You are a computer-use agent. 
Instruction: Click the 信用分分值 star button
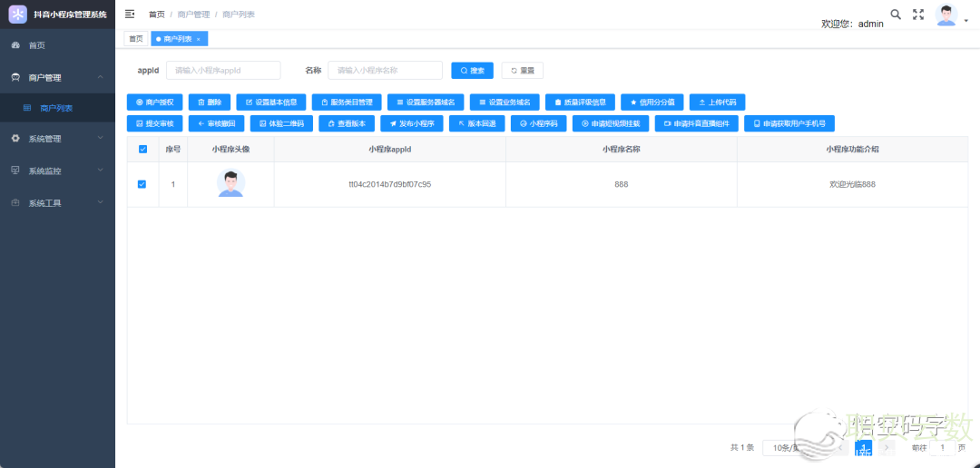point(652,102)
